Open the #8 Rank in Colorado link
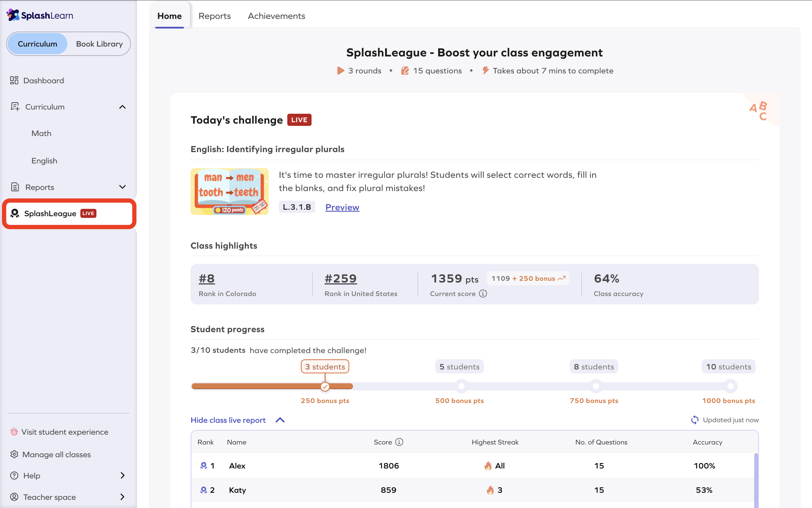 click(x=207, y=278)
